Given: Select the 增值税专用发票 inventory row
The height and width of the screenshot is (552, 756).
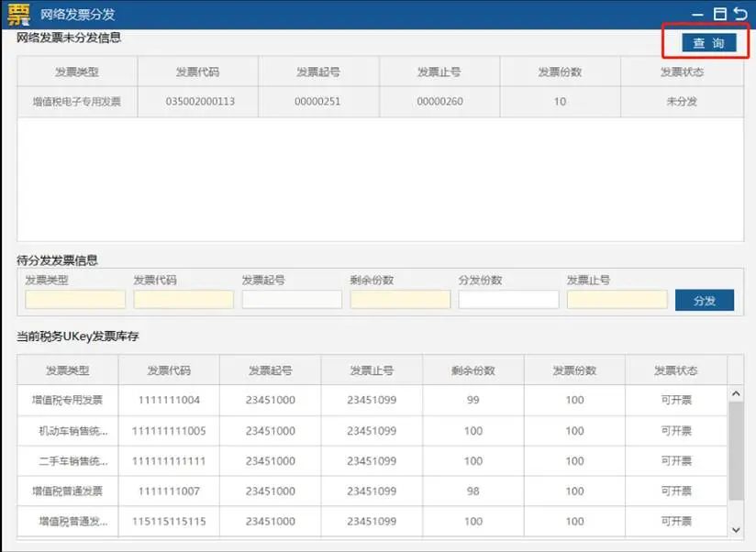Looking at the screenshot, I should pos(372,400).
